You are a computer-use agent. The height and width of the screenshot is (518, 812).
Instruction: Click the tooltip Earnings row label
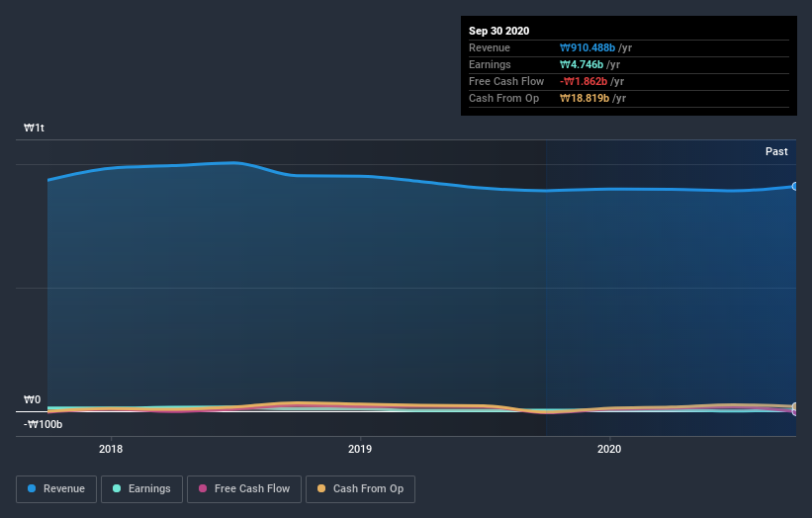(x=490, y=64)
